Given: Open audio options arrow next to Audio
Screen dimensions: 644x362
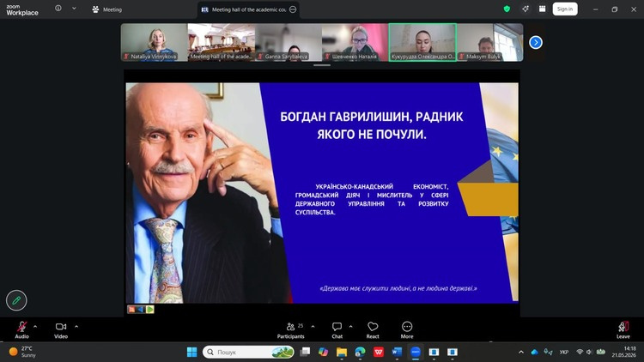Looking at the screenshot, I should point(35,327).
